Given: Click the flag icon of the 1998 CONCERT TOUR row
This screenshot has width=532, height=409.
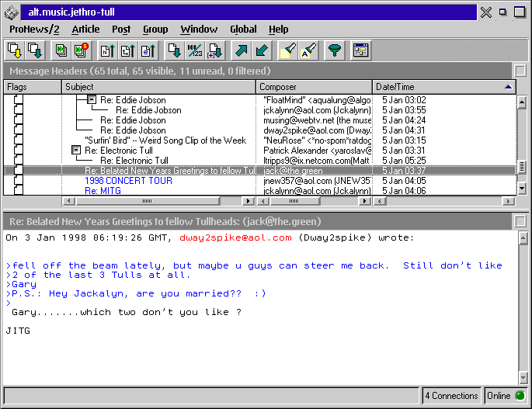Looking at the screenshot, I should coord(19,180).
